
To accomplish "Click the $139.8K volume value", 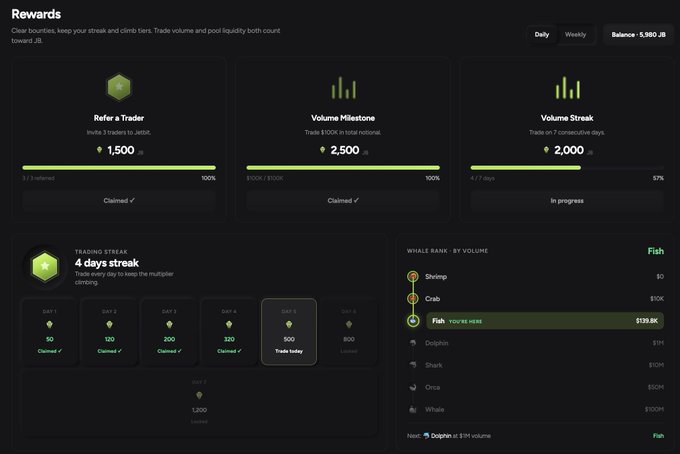I will (647, 321).
